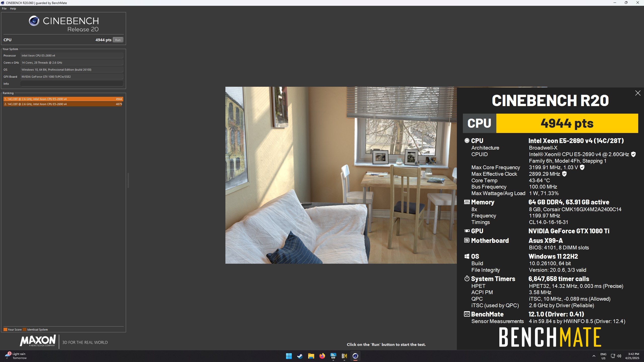
Task: Open the Light rain weather widget
Action: pyautogui.click(x=16, y=356)
